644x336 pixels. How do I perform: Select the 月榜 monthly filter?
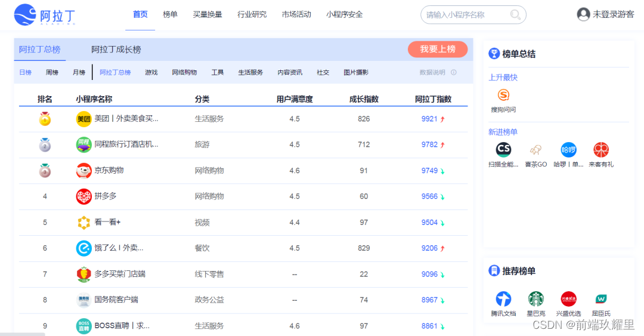79,72
